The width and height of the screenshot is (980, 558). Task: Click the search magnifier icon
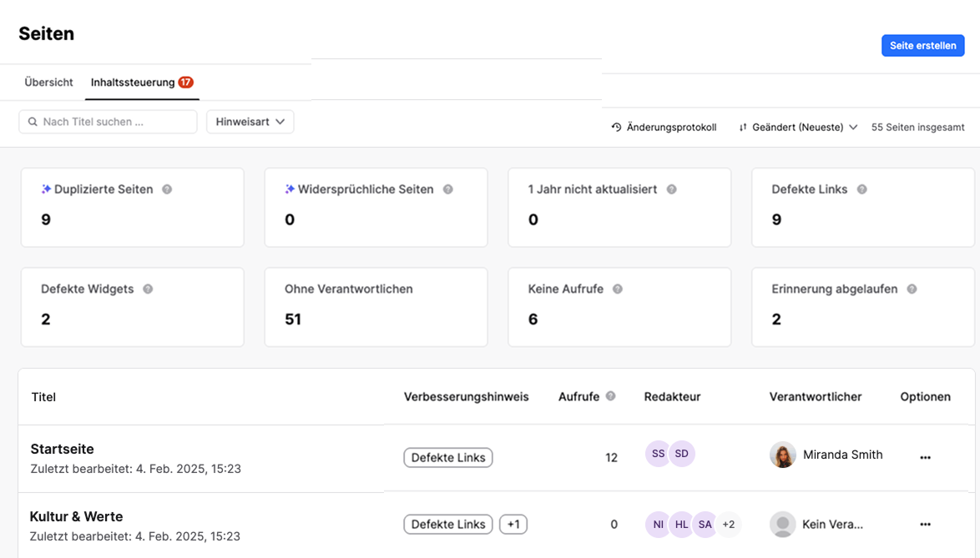pyautogui.click(x=33, y=122)
